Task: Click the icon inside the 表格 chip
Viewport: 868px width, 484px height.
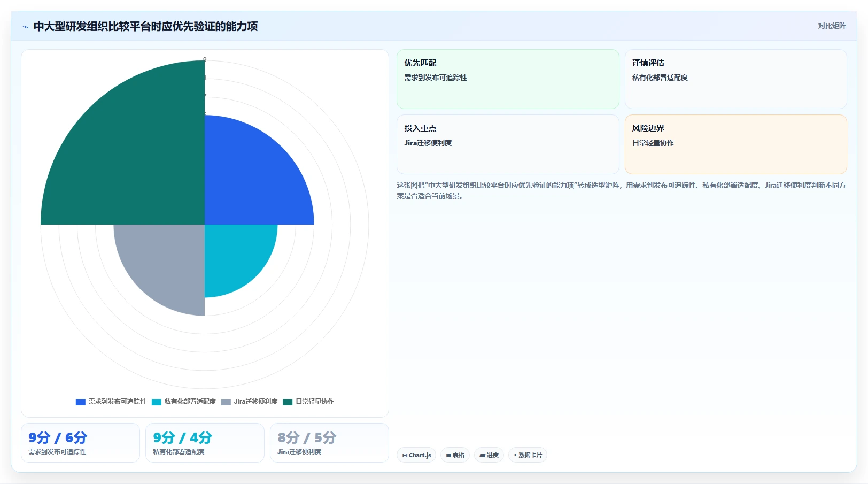Action: 448,456
